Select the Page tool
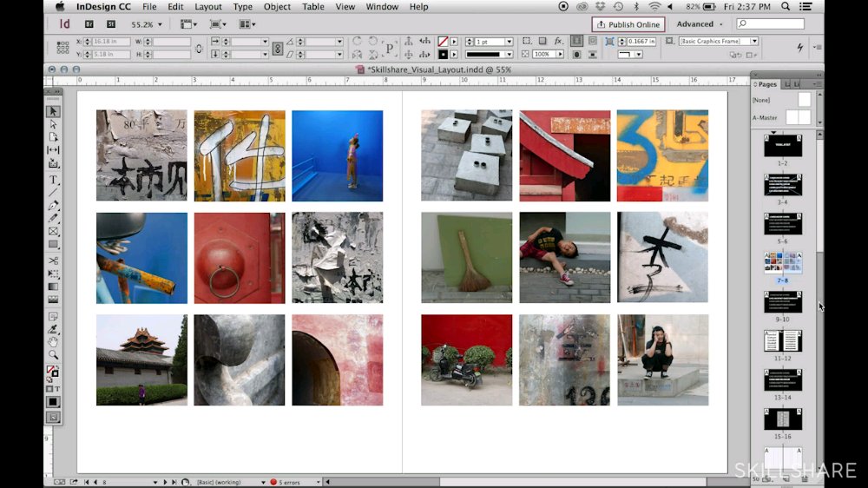The image size is (868, 488). pyautogui.click(x=53, y=137)
